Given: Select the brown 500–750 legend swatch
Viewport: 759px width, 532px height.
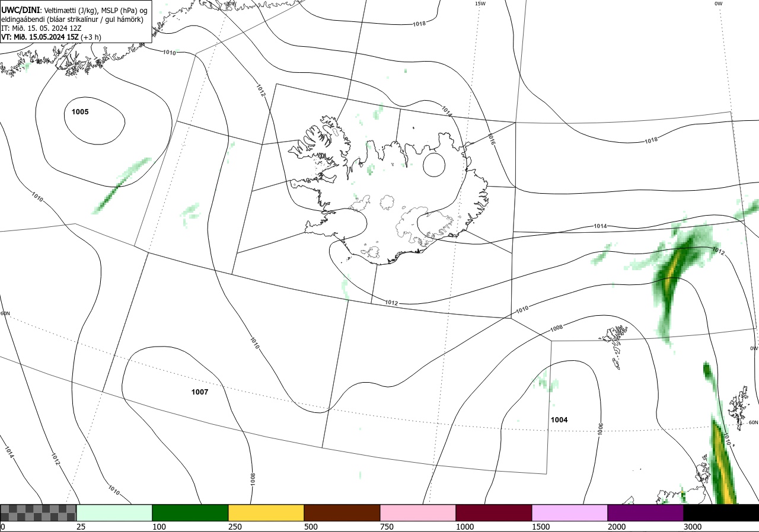Looking at the screenshot, I should tap(342, 512).
